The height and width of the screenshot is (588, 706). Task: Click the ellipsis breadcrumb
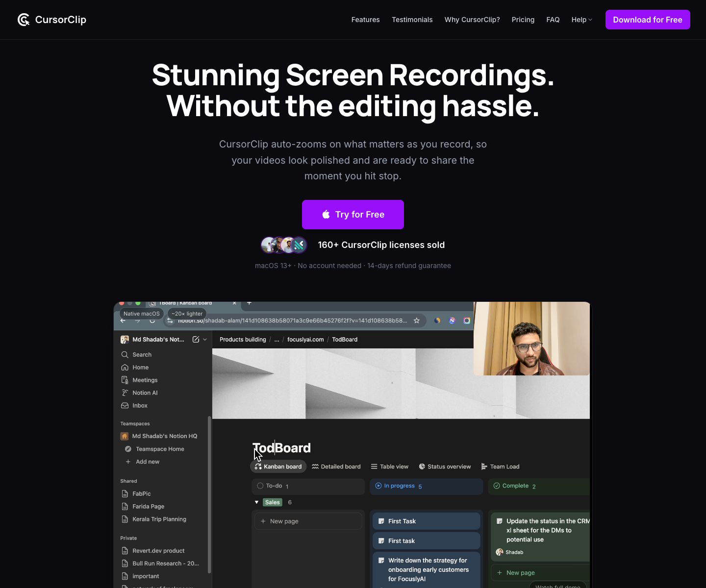(x=277, y=340)
